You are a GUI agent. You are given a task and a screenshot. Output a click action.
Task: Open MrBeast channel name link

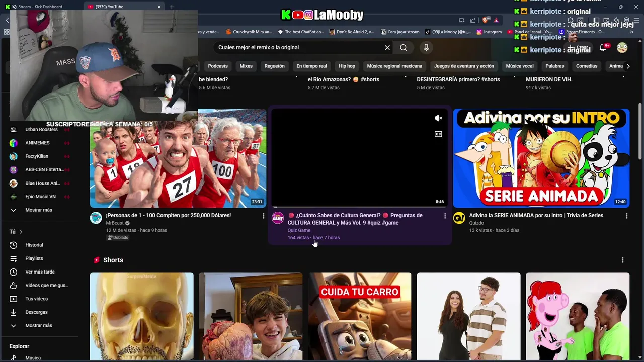(115, 223)
